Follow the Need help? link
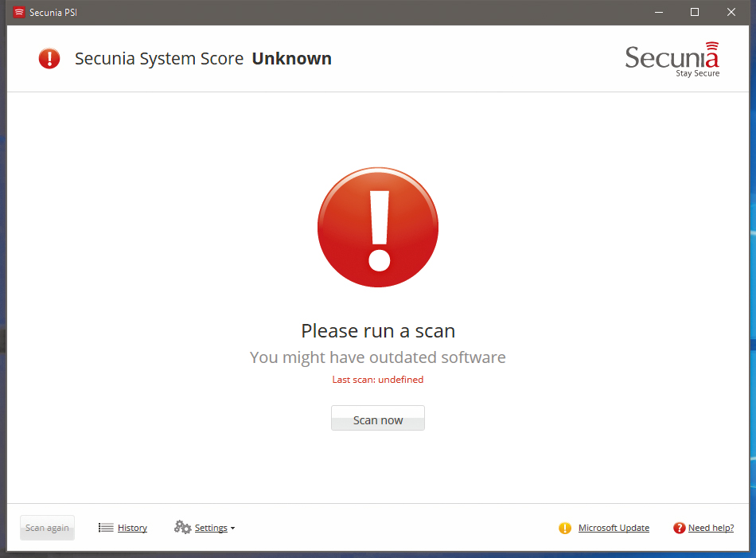This screenshot has width=756, height=558. (711, 528)
